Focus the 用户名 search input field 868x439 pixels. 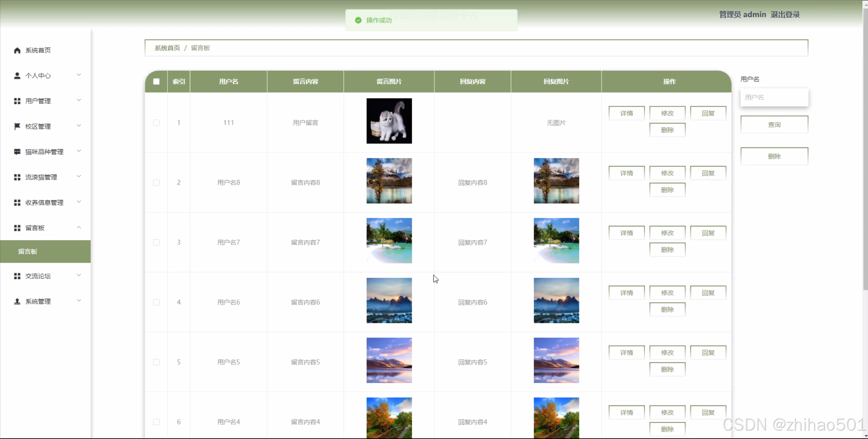click(774, 97)
